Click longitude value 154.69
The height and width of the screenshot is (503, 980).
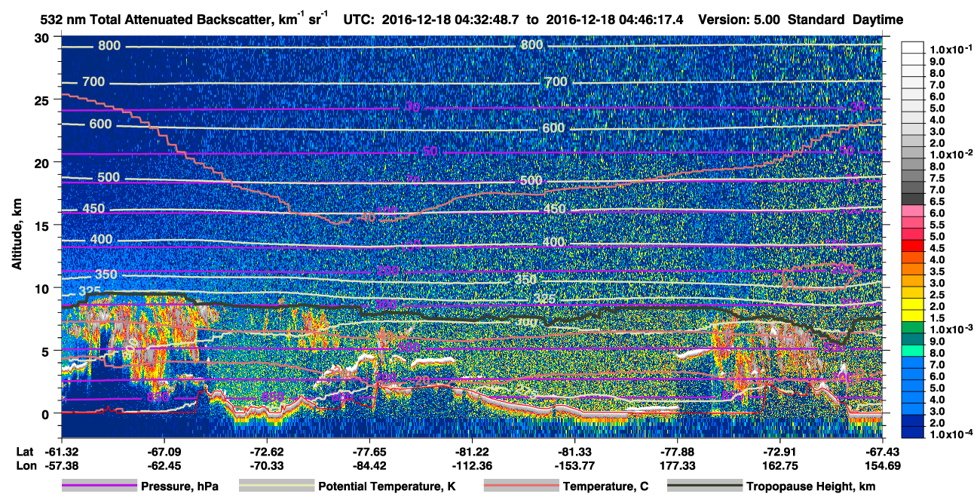[882, 465]
